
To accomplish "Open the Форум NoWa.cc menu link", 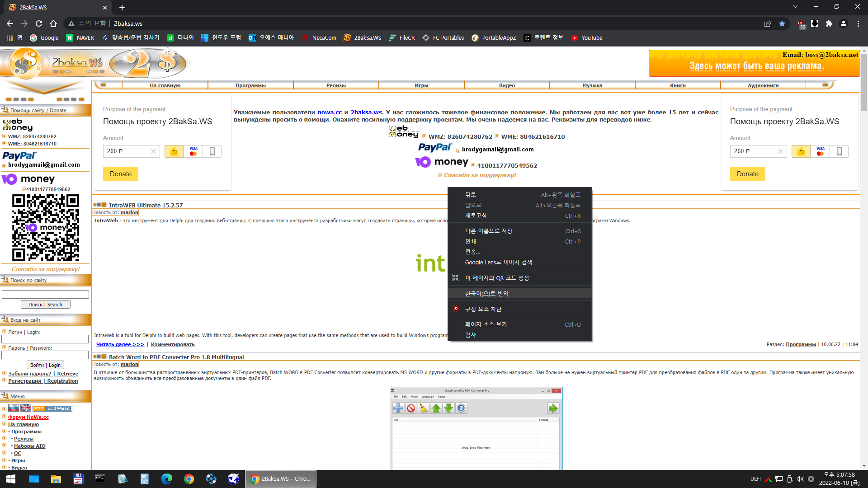I will tap(28, 417).
